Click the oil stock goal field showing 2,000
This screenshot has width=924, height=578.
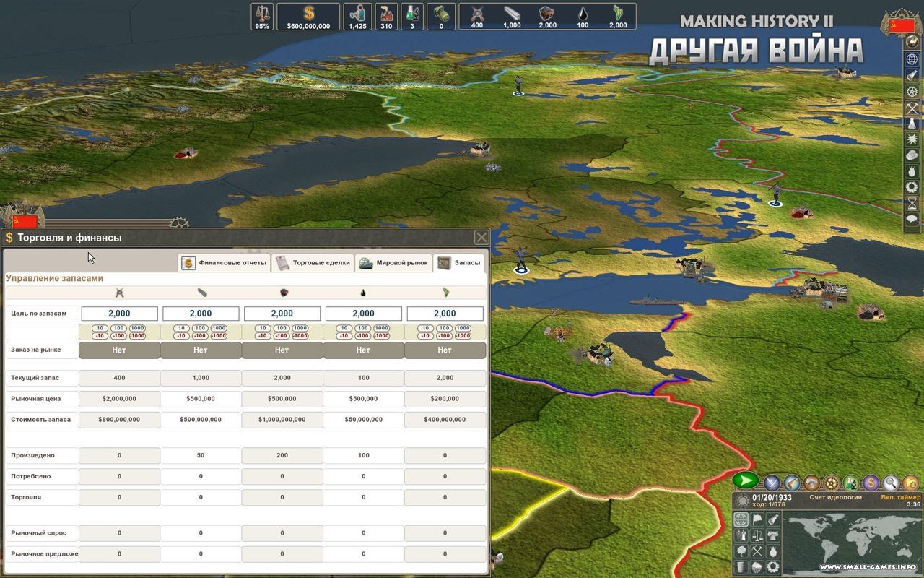(x=363, y=314)
